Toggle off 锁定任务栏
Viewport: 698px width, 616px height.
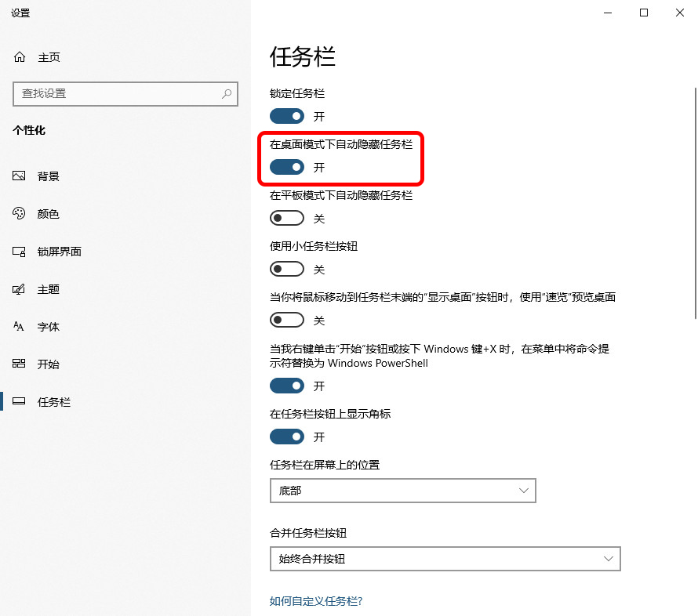point(286,115)
